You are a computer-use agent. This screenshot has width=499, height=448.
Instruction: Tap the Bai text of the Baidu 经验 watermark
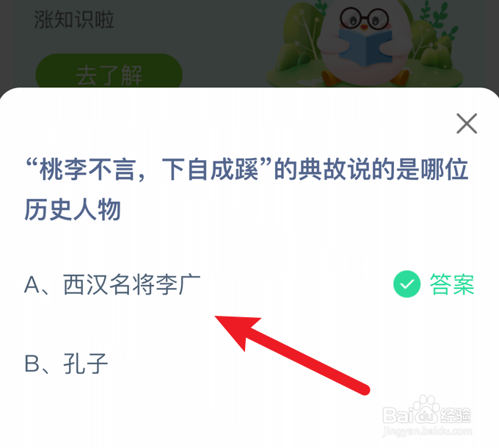[398, 415]
